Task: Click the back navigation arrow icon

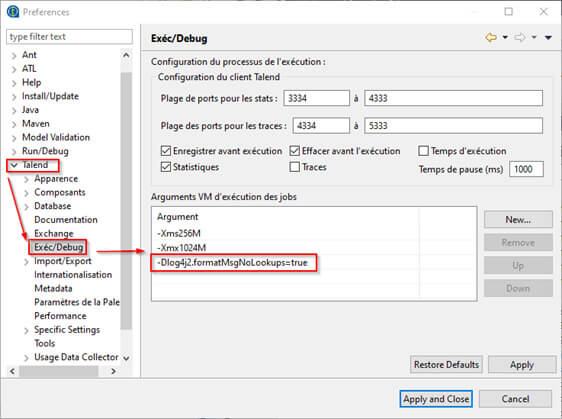Action: point(491,37)
